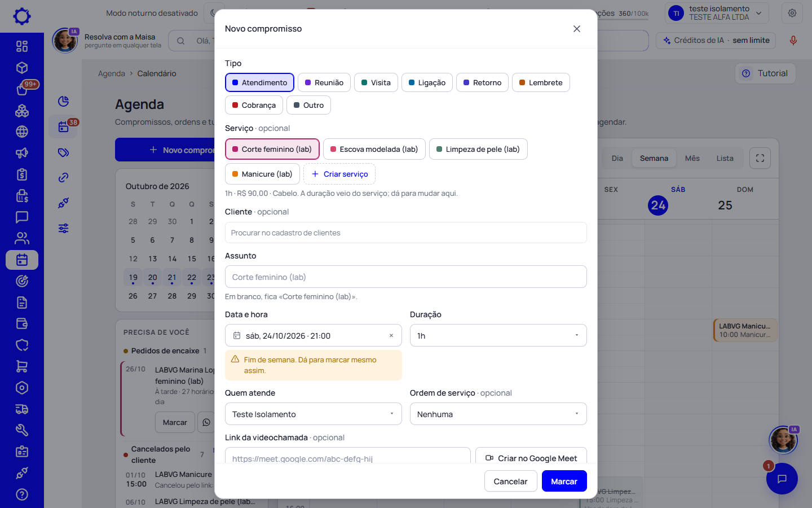Viewport: 812px width, 508px height.
Task: Switch calendar to Semana view
Action: pyautogui.click(x=654, y=158)
